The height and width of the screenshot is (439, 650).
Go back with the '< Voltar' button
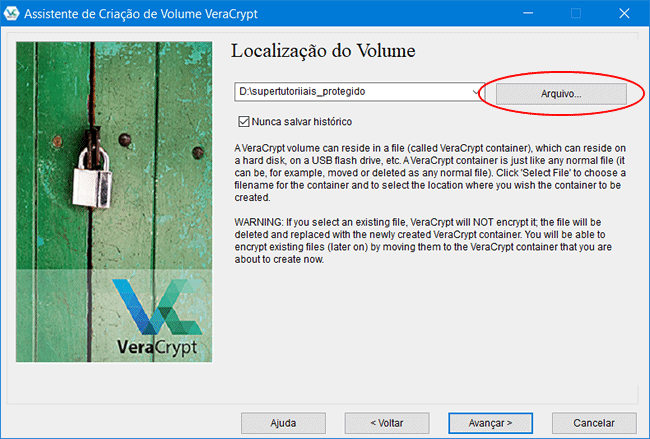pos(387,422)
